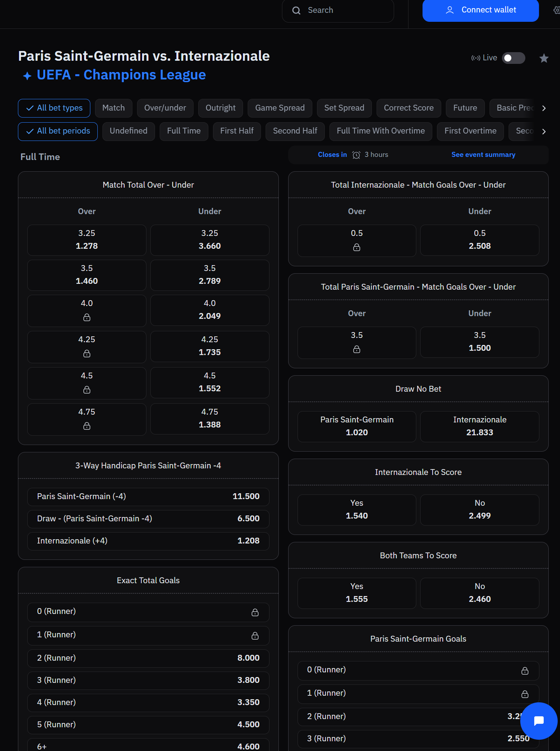This screenshot has width=560, height=751.
Task: Select Paris Saint-Germain (-4) handicap 11.500
Action: click(148, 497)
